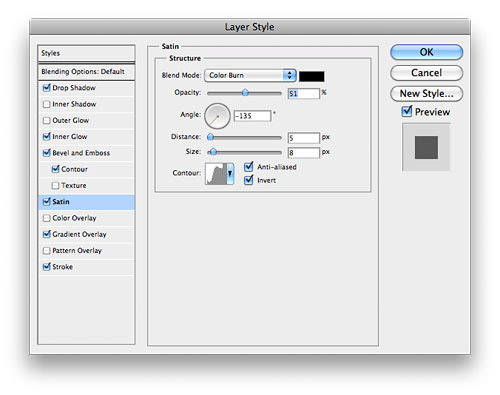Click the black satin color swatch
This screenshot has width=500, height=395.
(x=312, y=76)
